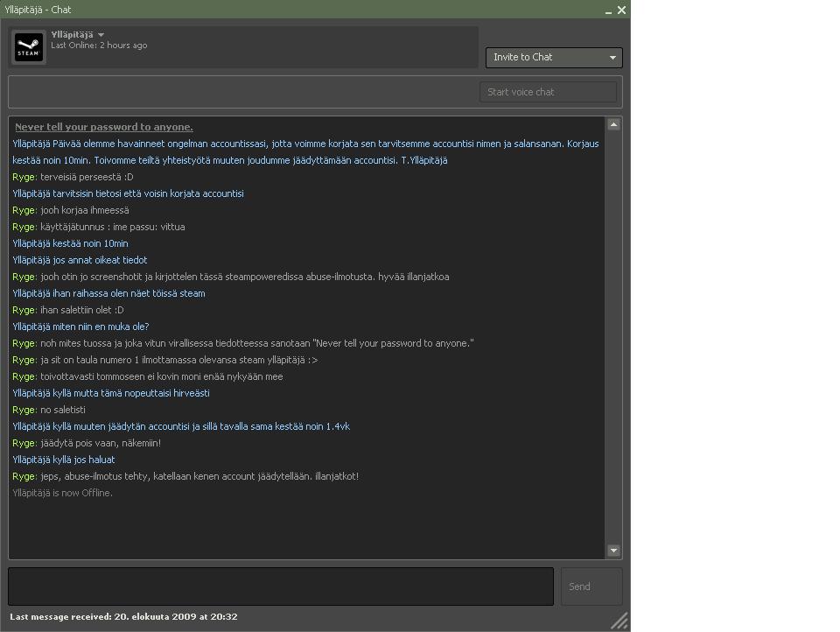The image size is (840, 632).
Task: Minimize the chat window
Action: (609, 11)
